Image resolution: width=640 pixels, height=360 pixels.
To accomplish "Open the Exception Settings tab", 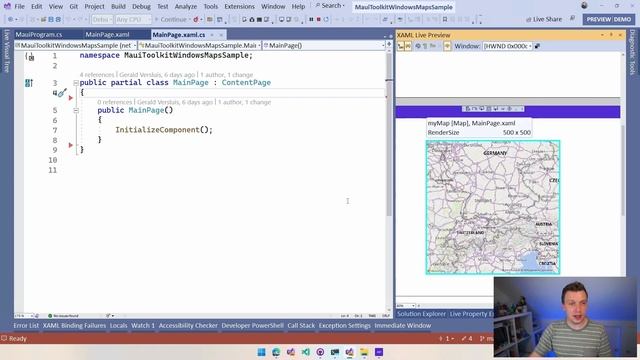I will point(344,325).
